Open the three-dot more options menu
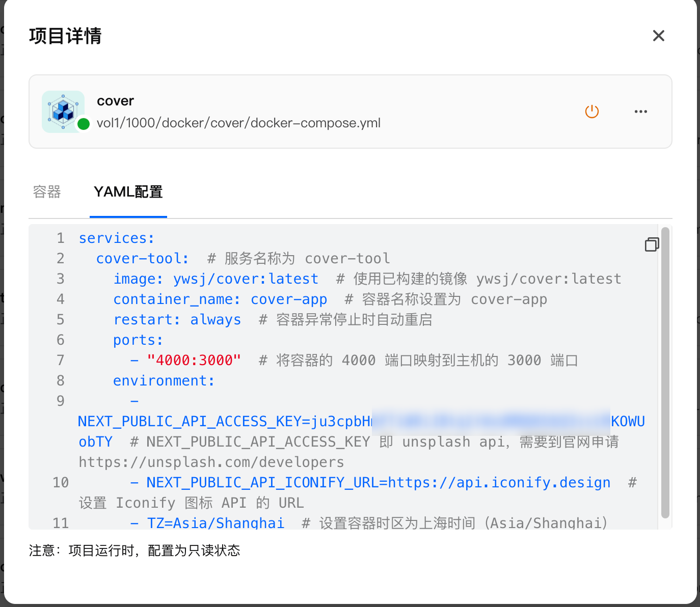This screenshot has width=700, height=607. tap(640, 112)
